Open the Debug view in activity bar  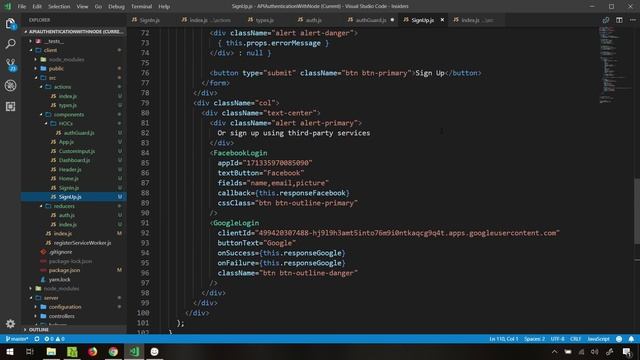[11, 85]
